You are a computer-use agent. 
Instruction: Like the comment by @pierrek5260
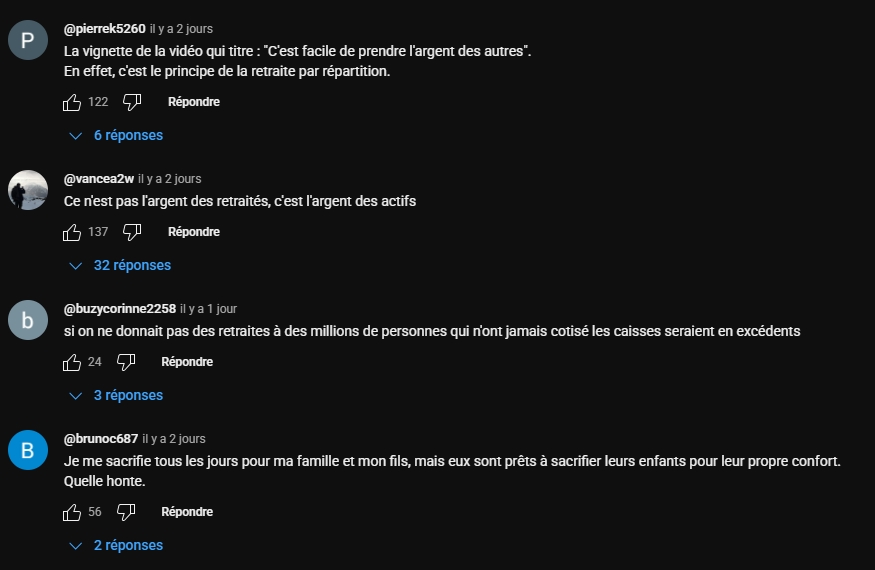click(72, 102)
